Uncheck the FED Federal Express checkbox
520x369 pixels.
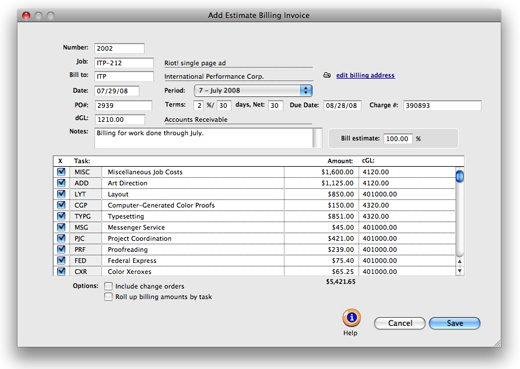pos(61,260)
